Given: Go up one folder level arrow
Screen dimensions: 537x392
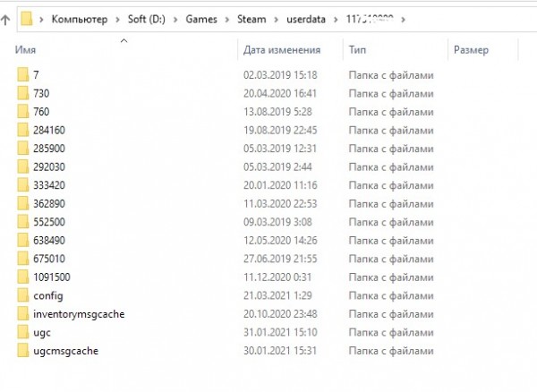Looking at the screenshot, I should 5,21.
